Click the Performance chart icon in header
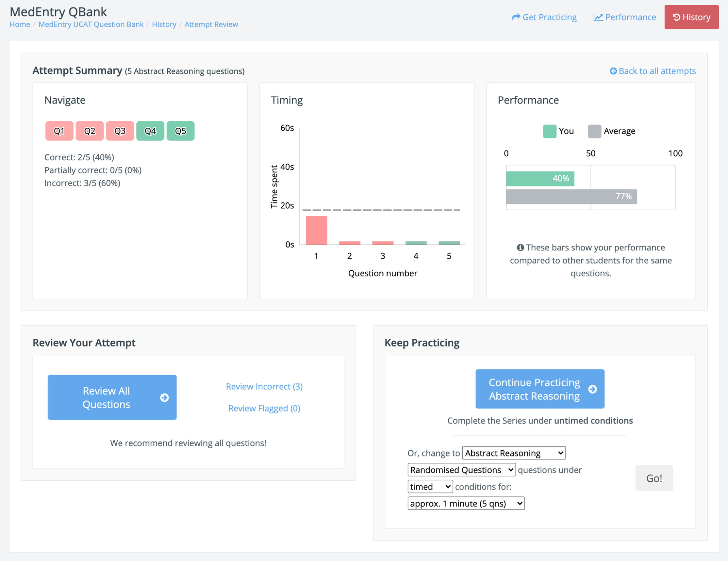 click(x=598, y=17)
